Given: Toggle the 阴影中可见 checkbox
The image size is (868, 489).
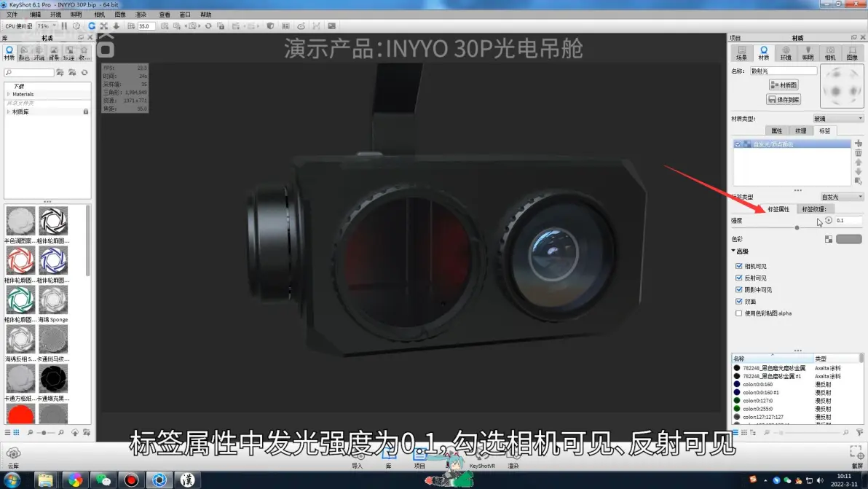Looking at the screenshot, I should point(738,289).
